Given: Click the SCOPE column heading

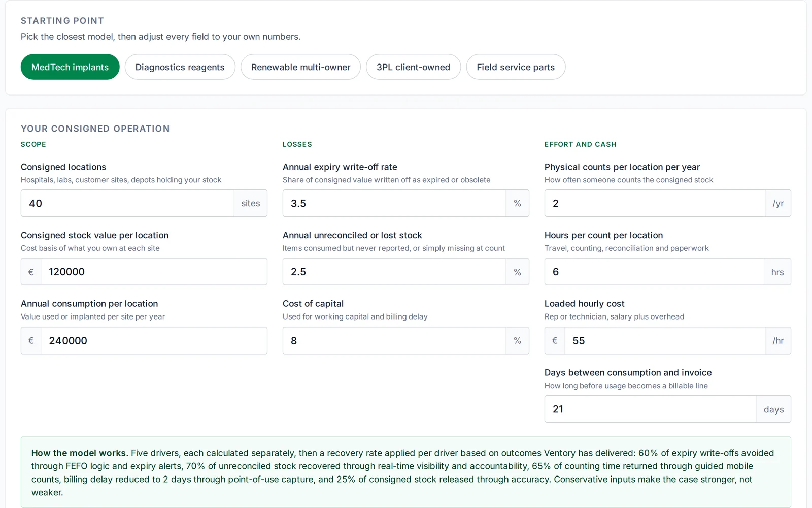Looking at the screenshot, I should coord(33,144).
